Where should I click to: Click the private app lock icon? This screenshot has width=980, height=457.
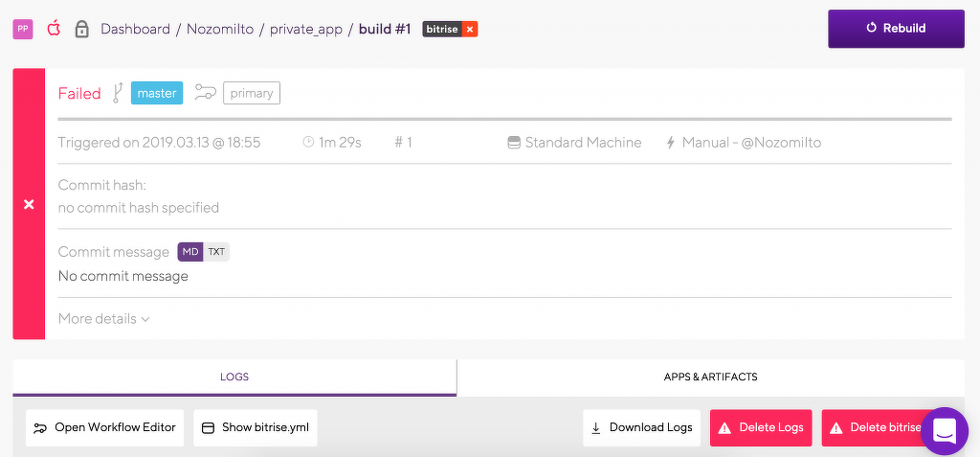[82, 29]
